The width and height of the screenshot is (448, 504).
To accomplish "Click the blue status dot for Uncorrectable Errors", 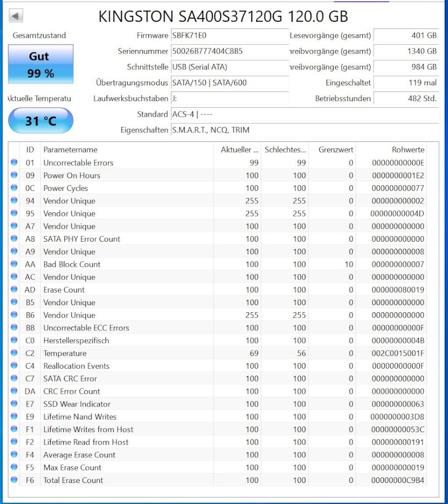I will pos(14,162).
